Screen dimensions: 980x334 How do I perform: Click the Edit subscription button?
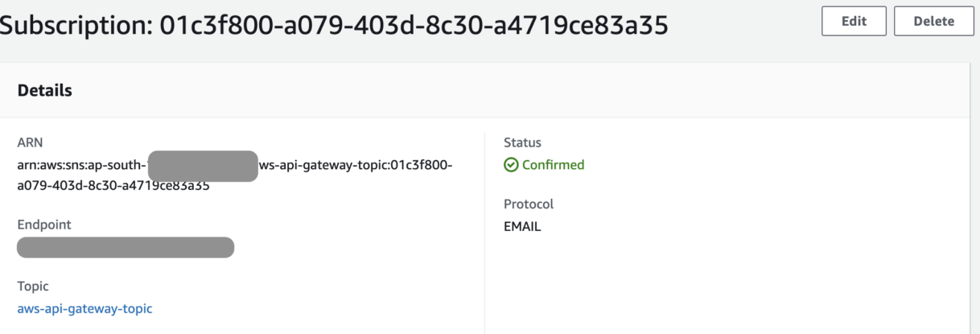(854, 22)
